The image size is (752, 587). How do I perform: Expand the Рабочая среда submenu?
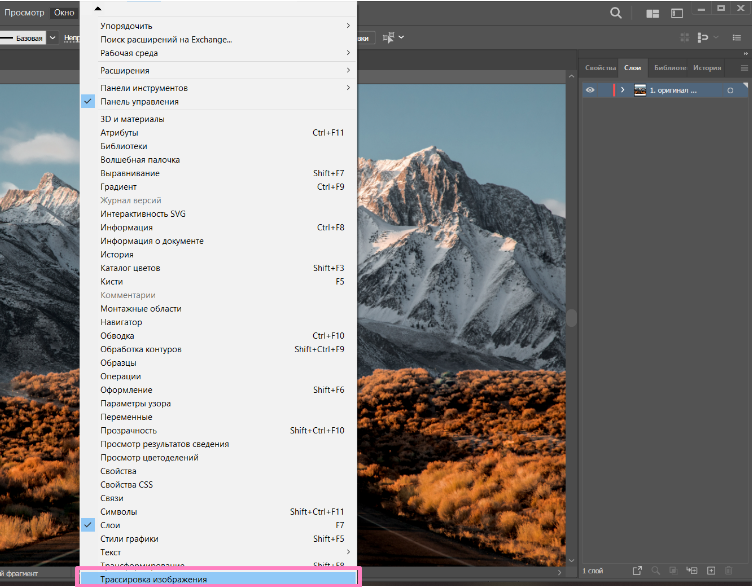pos(128,52)
